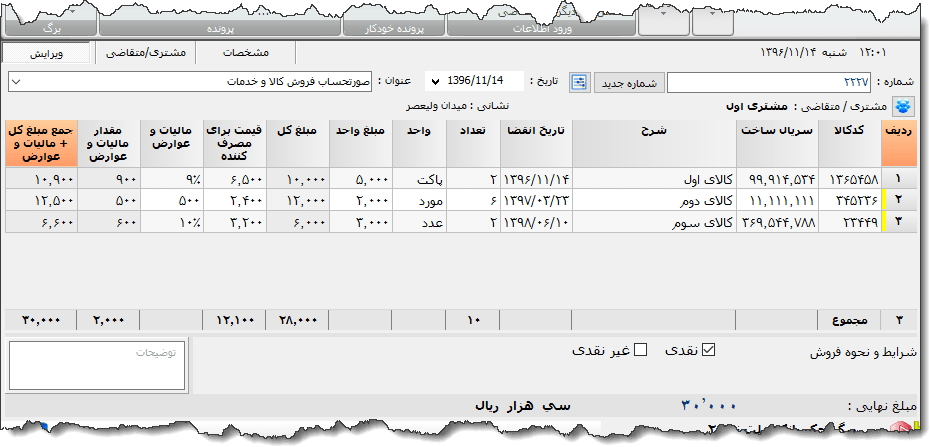Viewport: 930px width, 447px height.
Task: Open the تاریخ date dropdown
Action: coord(434,81)
